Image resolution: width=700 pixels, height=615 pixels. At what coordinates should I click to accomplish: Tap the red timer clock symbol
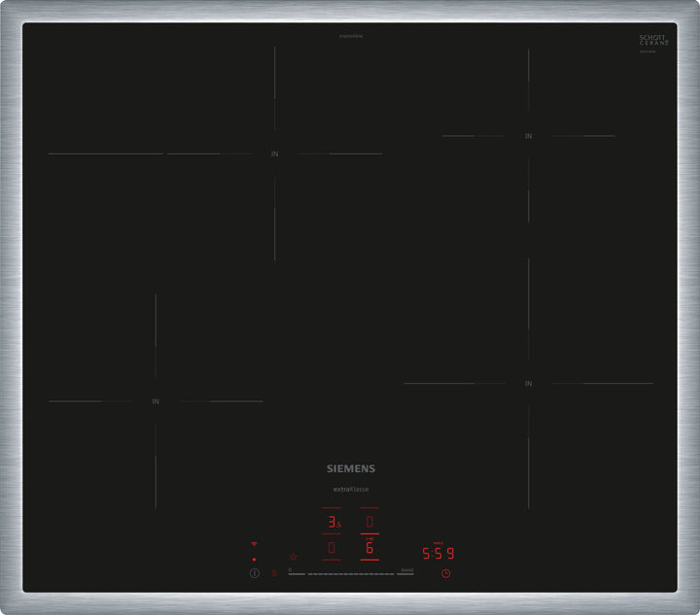tap(445, 573)
